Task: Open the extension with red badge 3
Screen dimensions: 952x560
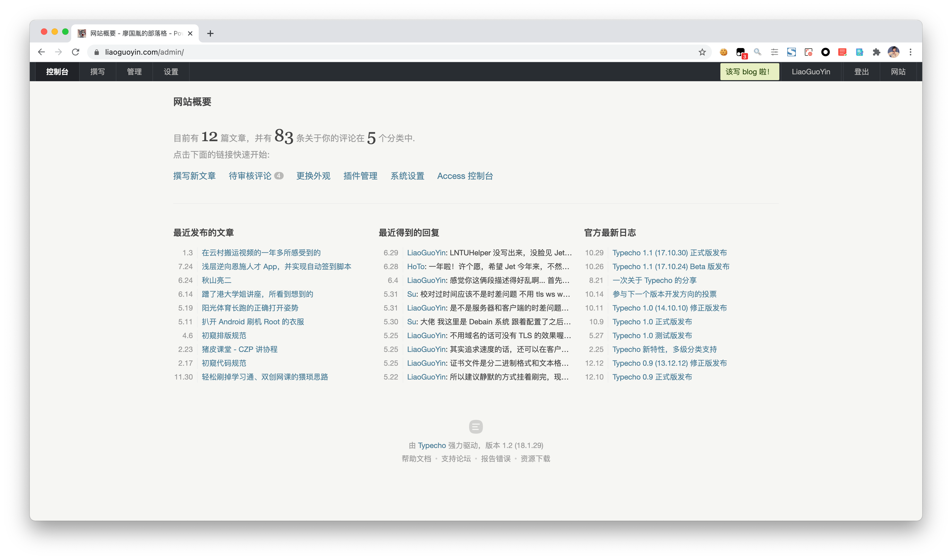Action: pos(741,53)
